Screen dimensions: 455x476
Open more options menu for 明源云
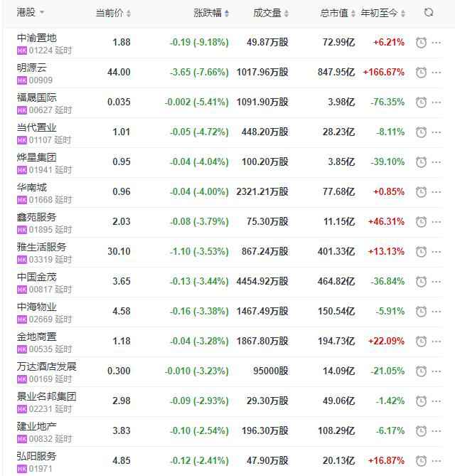(x=437, y=73)
